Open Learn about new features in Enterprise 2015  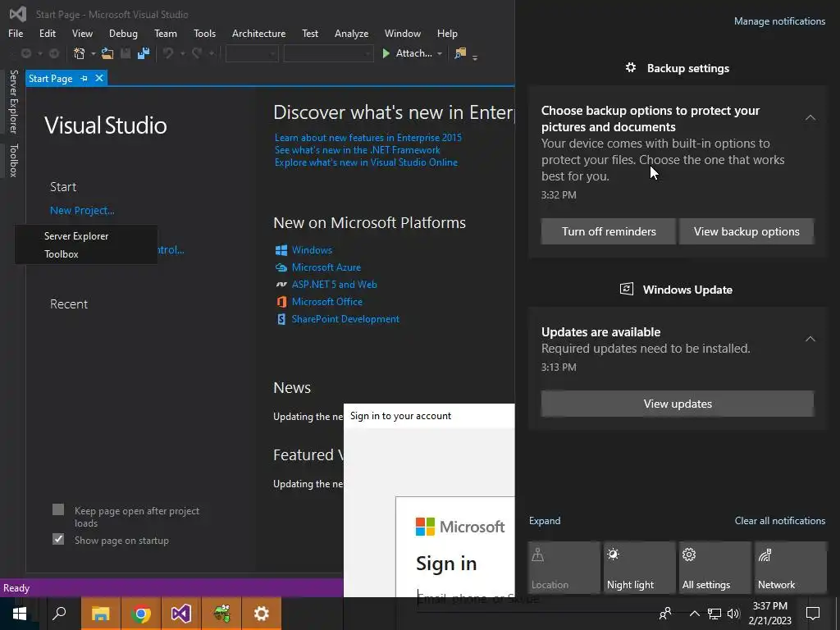click(368, 138)
